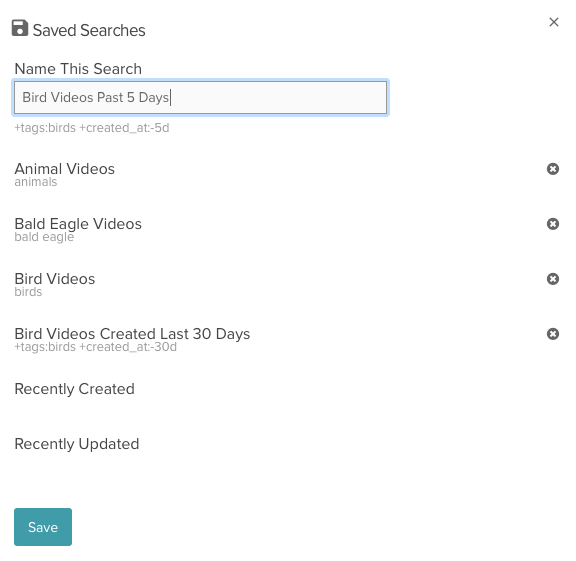Open the Animal Videos saved search
The width and height of the screenshot is (576, 561).
point(65,169)
